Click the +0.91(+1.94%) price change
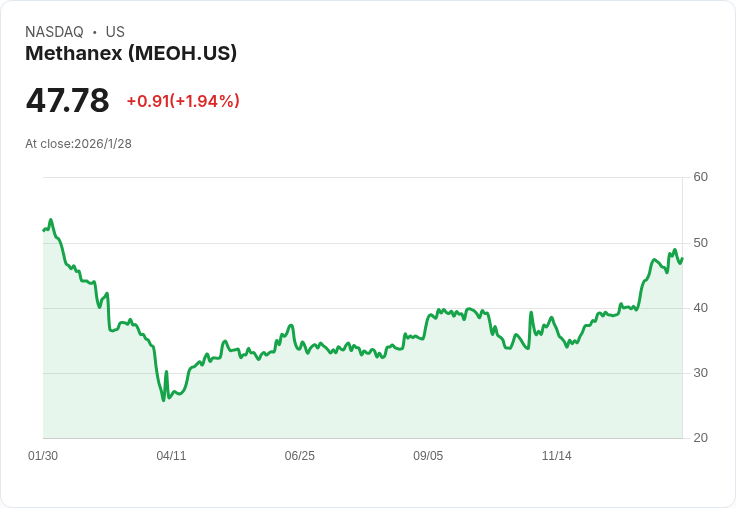Viewport: 736px width, 508px height. tap(183, 101)
